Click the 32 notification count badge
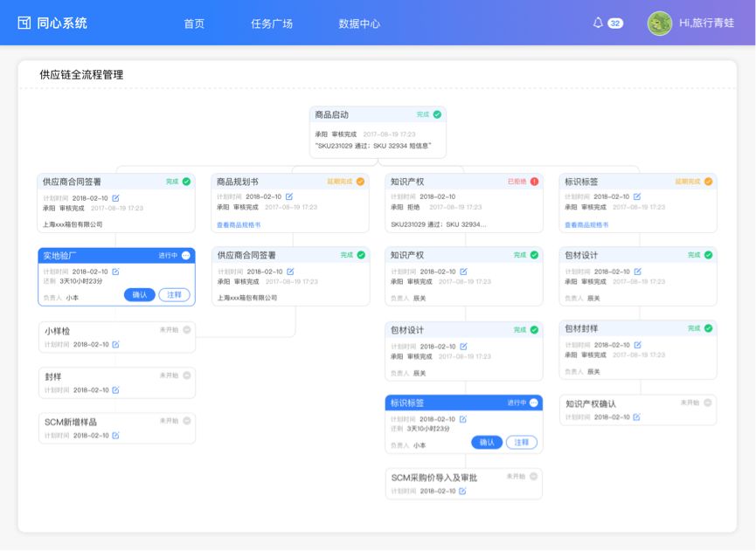This screenshot has height=551, width=756. [x=615, y=23]
